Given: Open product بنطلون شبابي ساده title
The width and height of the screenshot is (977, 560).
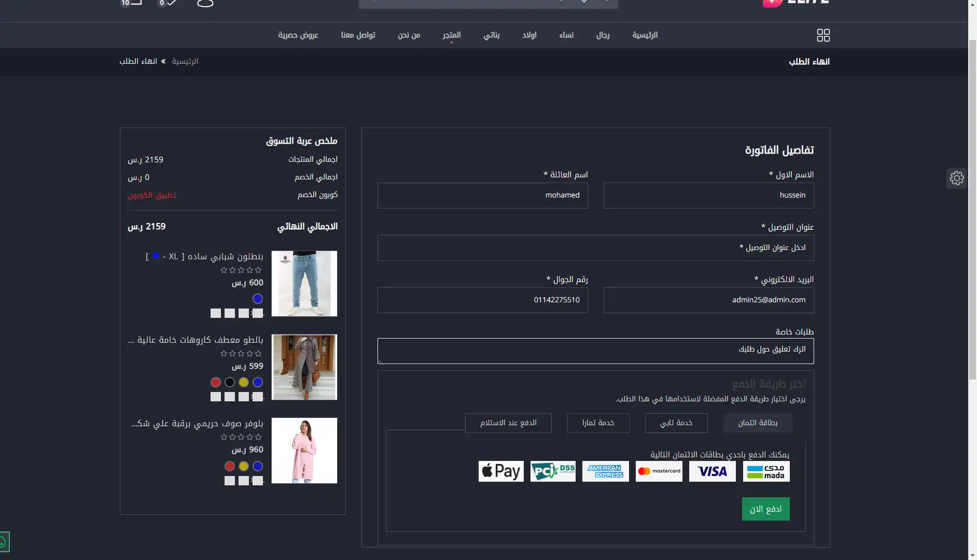Looking at the screenshot, I should point(204,257).
